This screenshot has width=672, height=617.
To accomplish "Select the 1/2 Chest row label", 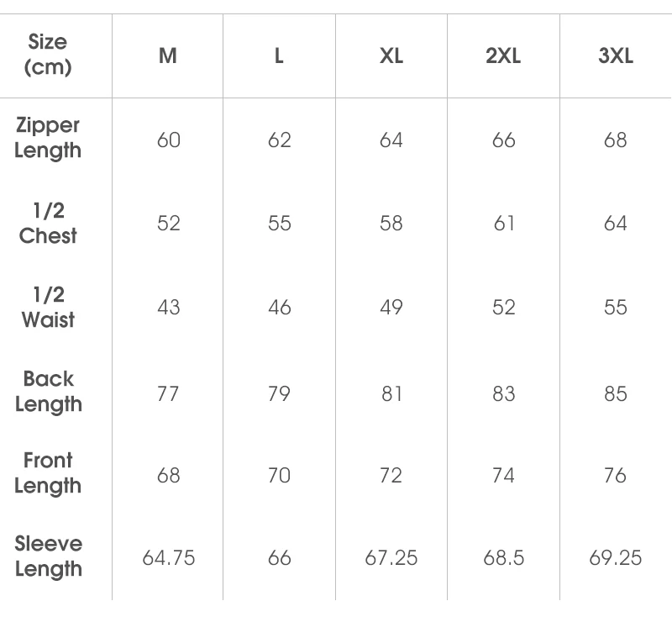I will (x=48, y=223).
